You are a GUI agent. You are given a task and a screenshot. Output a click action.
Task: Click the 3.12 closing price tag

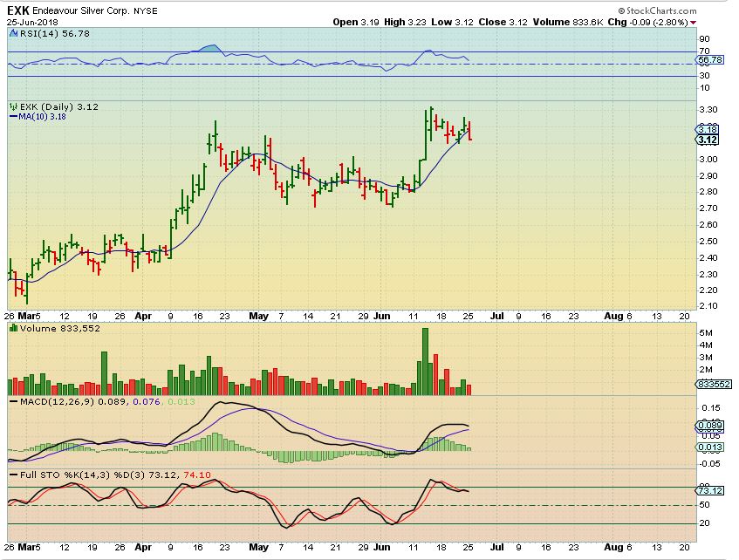click(708, 140)
